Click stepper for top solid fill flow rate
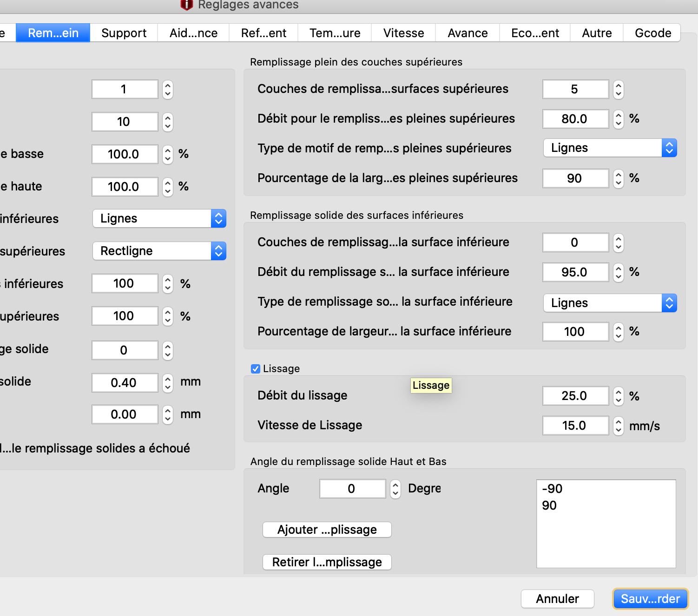698x616 pixels. click(x=618, y=119)
